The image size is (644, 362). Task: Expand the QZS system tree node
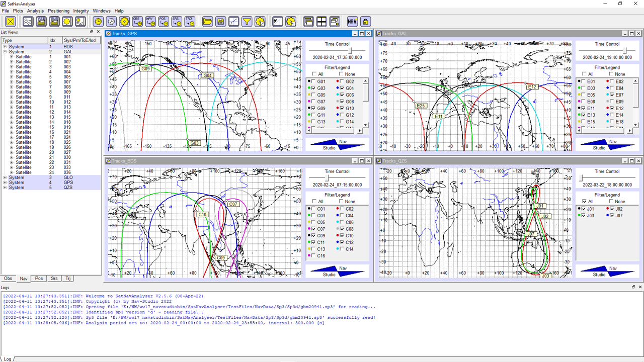(5, 188)
